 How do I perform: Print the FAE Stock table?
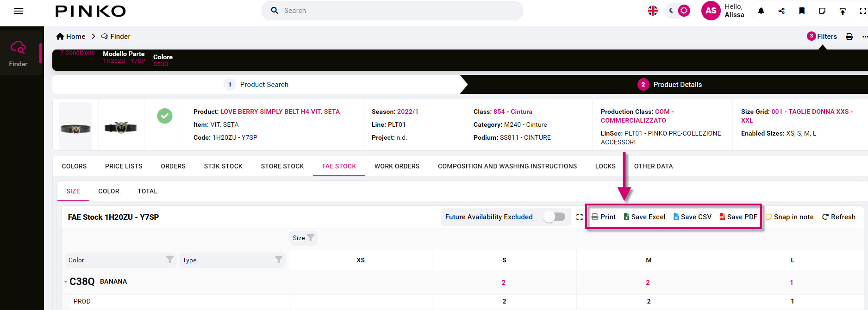pyautogui.click(x=604, y=217)
